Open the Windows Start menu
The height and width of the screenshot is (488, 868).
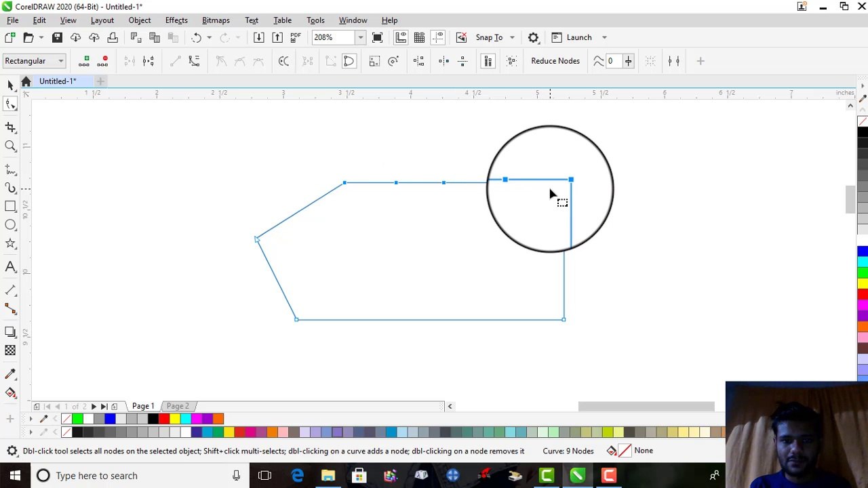[x=15, y=476]
